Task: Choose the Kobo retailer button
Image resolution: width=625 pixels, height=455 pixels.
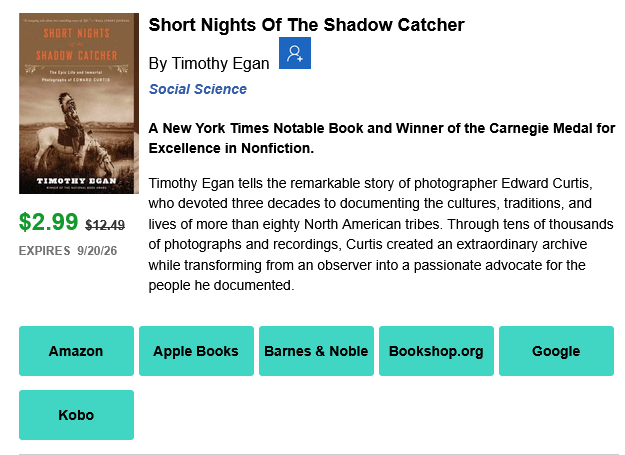Action: click(x=77, y=415)
